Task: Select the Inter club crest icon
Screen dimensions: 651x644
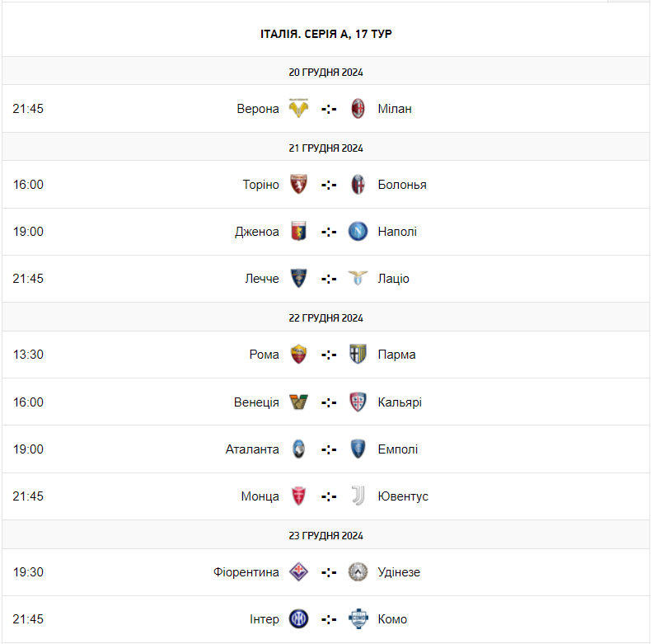Action: 298,619
